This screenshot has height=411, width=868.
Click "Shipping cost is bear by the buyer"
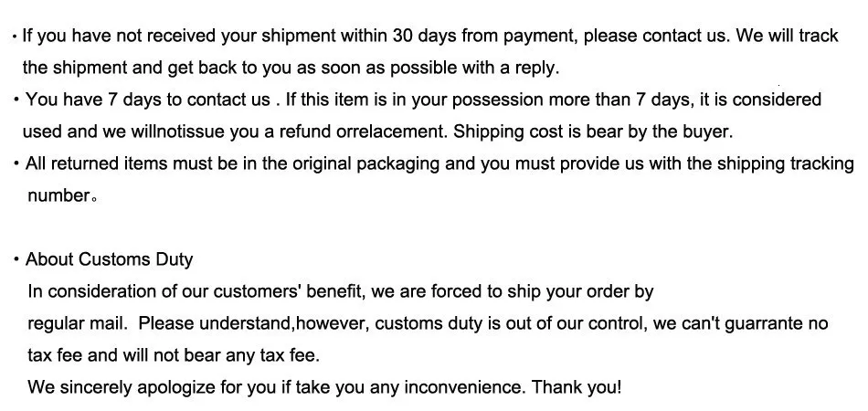pos(593,132)
